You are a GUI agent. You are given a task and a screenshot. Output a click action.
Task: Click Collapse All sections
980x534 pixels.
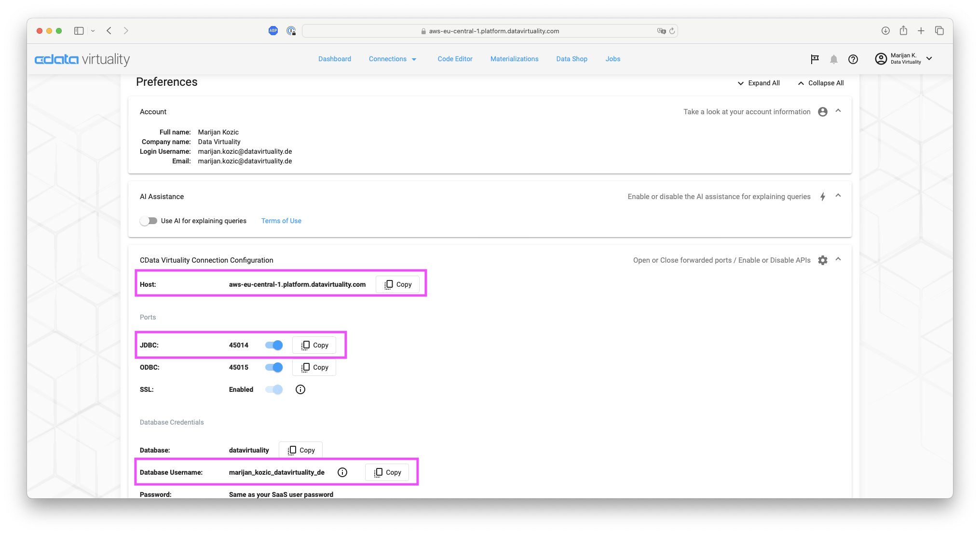820,83
